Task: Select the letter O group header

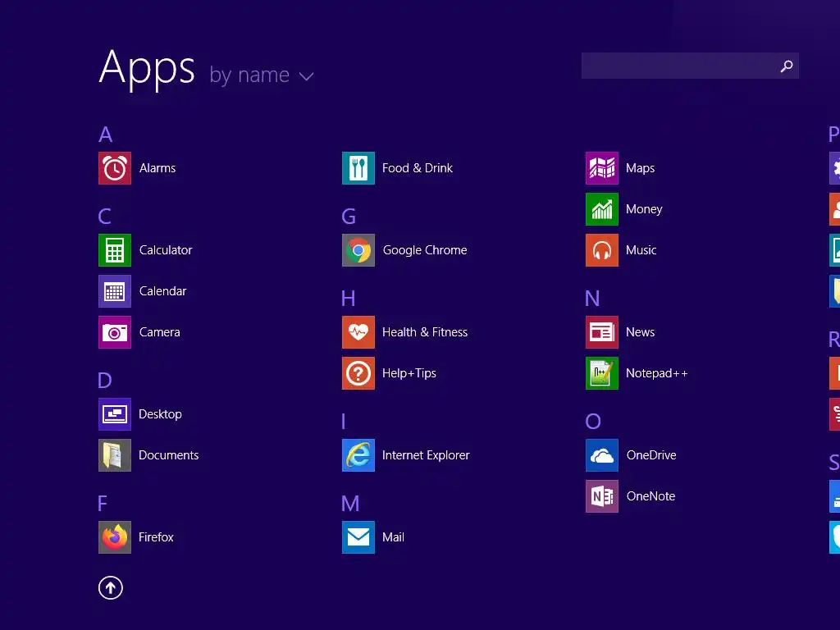Action: click(594, 422)
